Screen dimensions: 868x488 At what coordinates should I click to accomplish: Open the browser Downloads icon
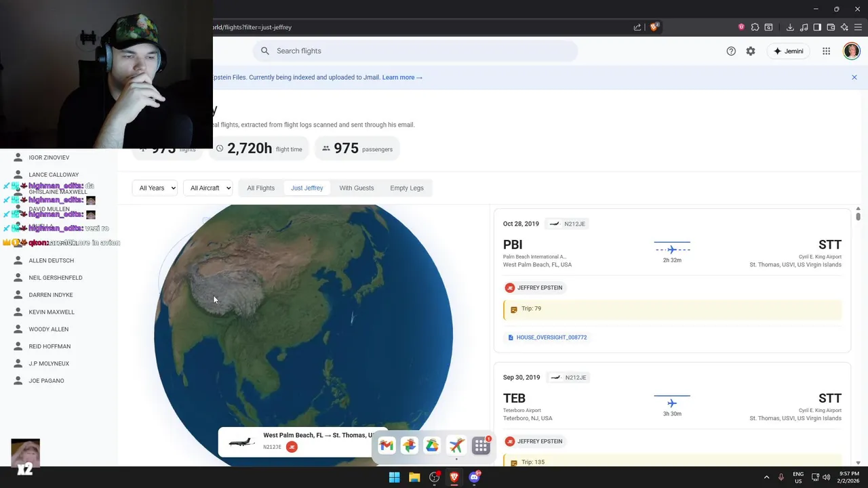click(x=790, y=27)
